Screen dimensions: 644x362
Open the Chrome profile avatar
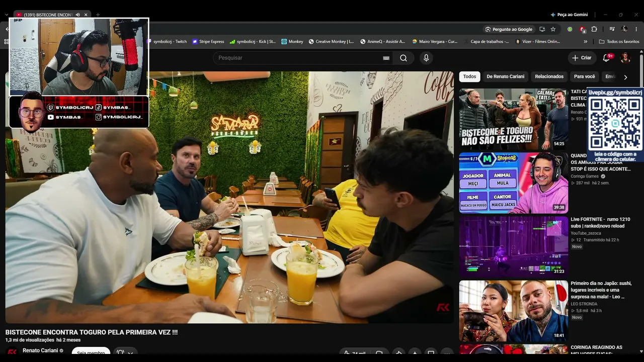click(624, 29)
